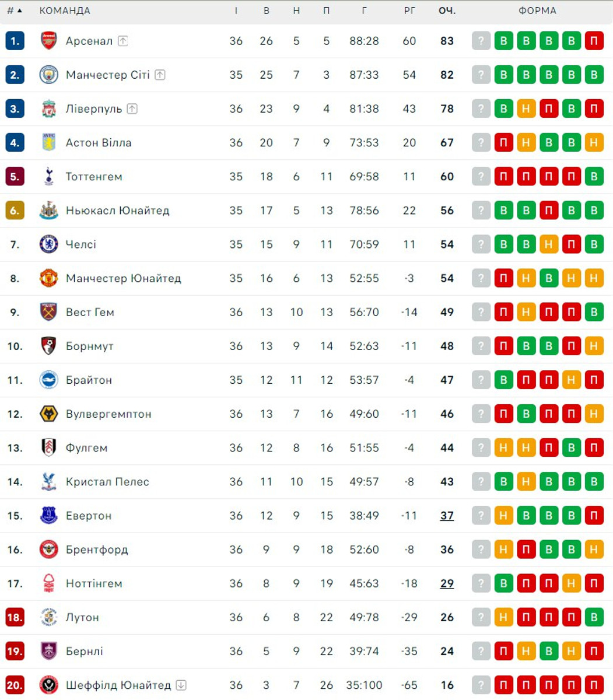Click the Manchester City club crest

[x=49, y=75]
